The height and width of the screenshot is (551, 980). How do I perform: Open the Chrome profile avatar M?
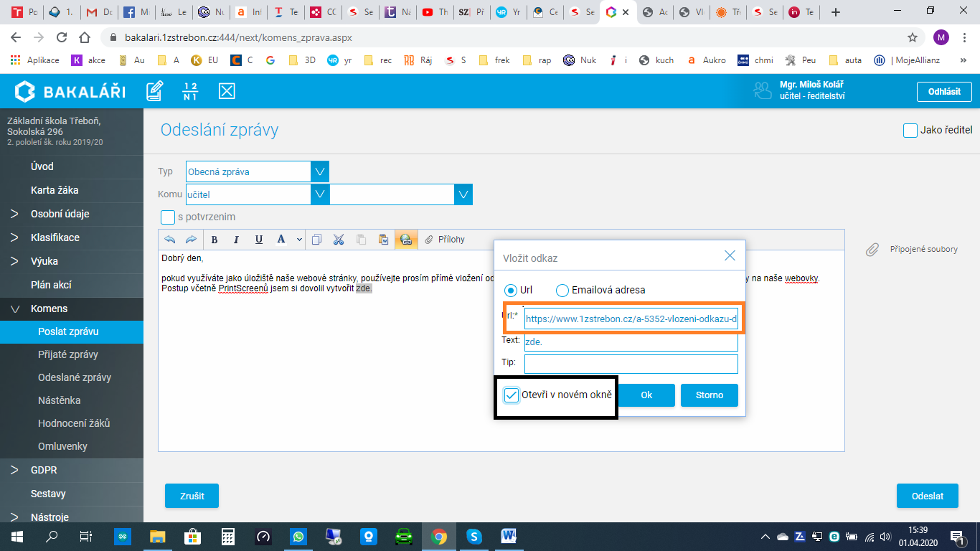point(941,37)
